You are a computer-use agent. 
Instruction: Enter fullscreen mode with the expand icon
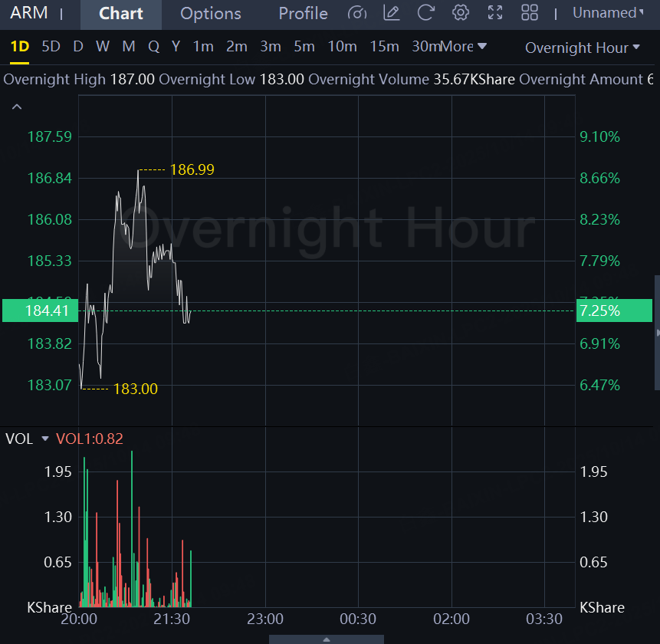(x=495, y=13)
